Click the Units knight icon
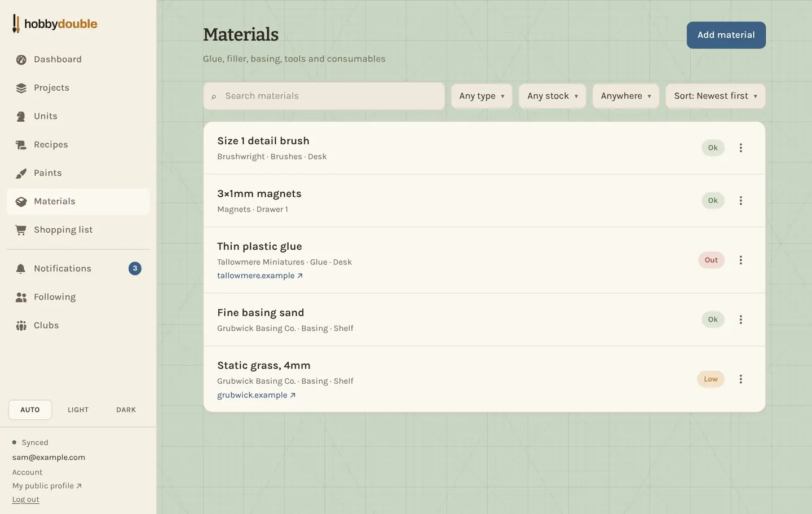Viewport: 812px width, 514px height. click(21, 116)
